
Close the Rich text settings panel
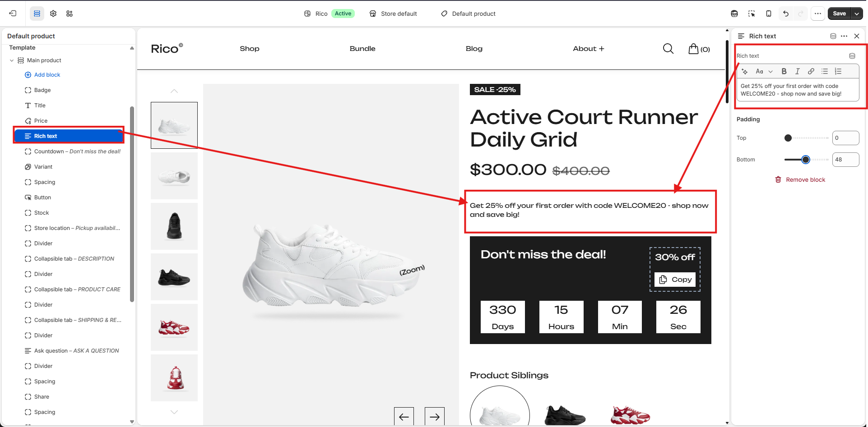[x=857, y=36]
